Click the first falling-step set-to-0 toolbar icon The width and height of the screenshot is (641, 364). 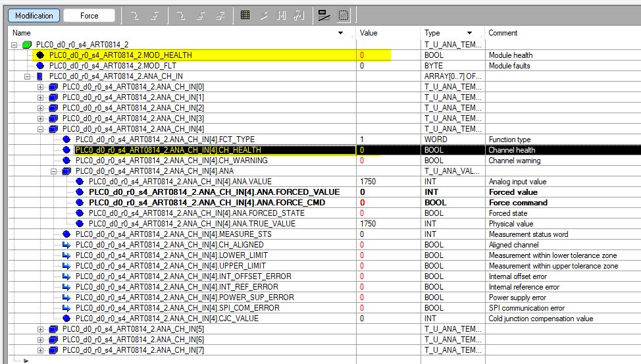click(134, 16)
